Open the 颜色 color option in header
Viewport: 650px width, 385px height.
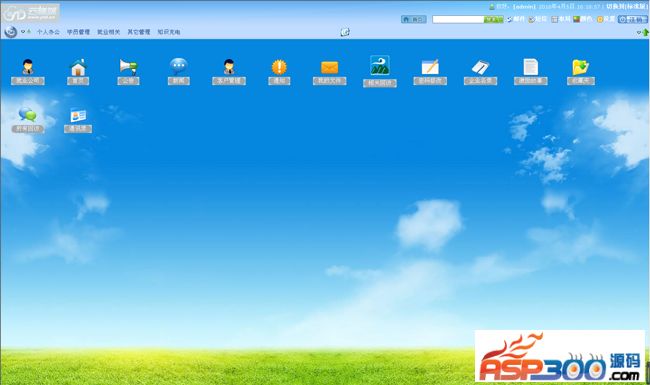coord(583,19)
